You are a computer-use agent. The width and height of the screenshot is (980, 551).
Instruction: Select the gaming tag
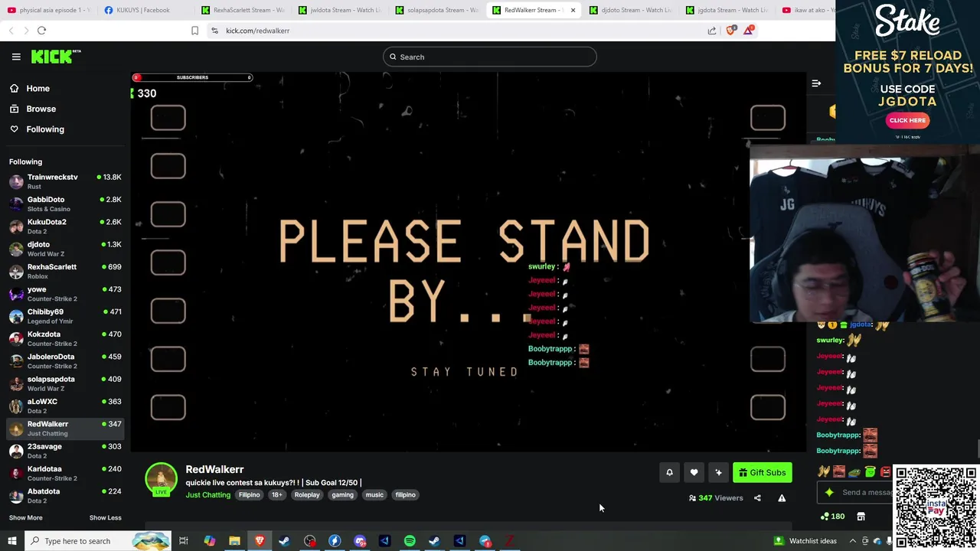[342, 495]
